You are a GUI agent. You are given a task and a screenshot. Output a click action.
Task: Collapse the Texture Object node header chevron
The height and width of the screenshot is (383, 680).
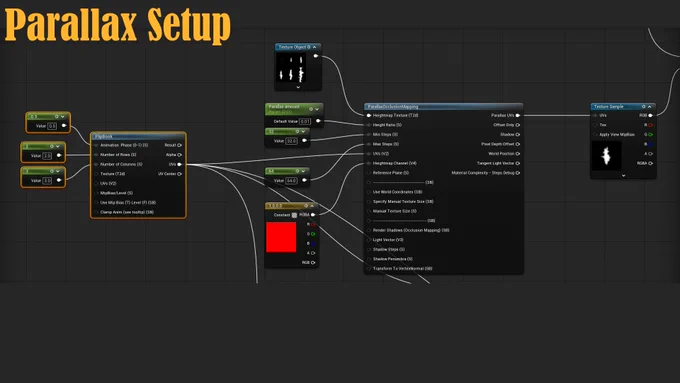314,47
